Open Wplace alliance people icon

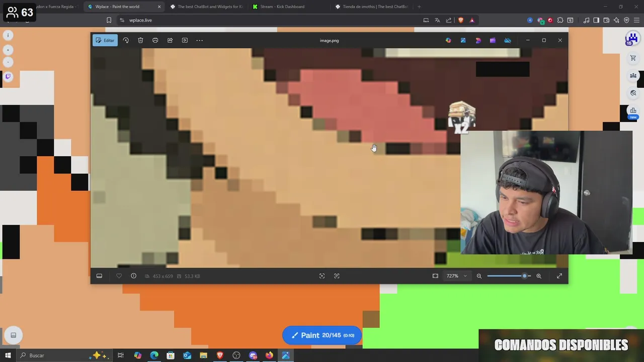633,75
